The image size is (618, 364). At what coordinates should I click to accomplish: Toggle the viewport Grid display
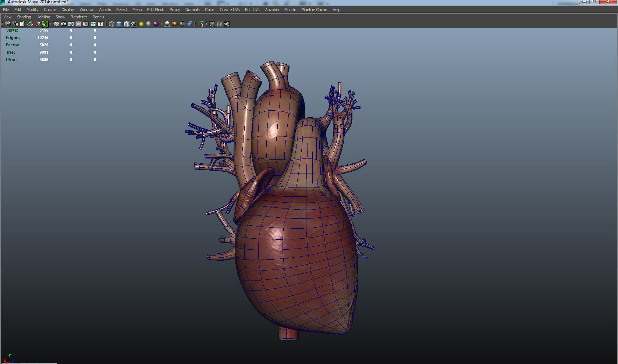point(56,24)
